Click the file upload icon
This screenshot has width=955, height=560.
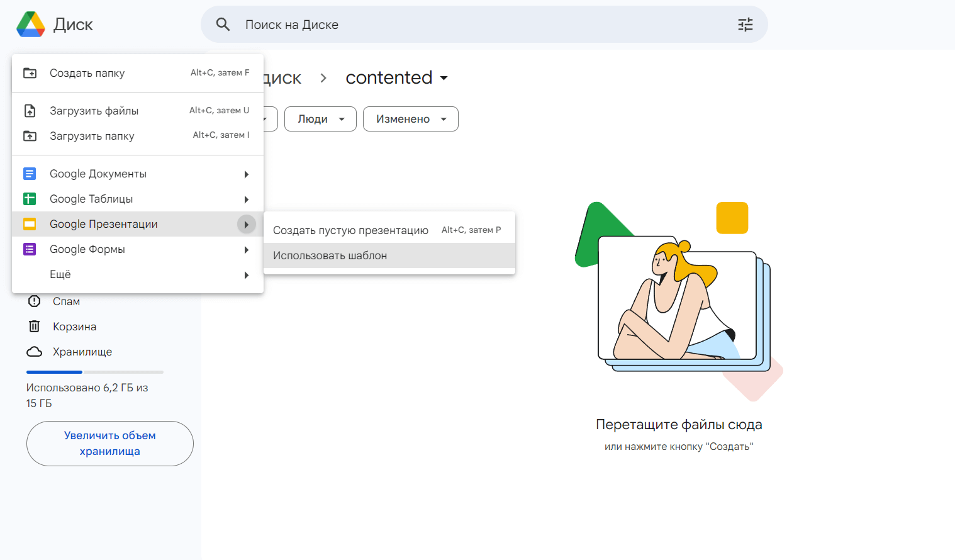[x=30, y=111]
